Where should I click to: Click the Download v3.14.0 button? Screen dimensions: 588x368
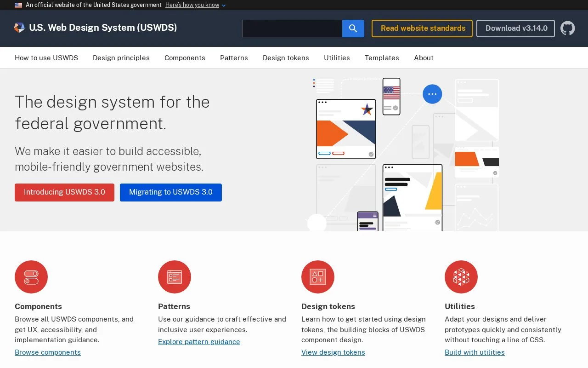coord(515,29)
